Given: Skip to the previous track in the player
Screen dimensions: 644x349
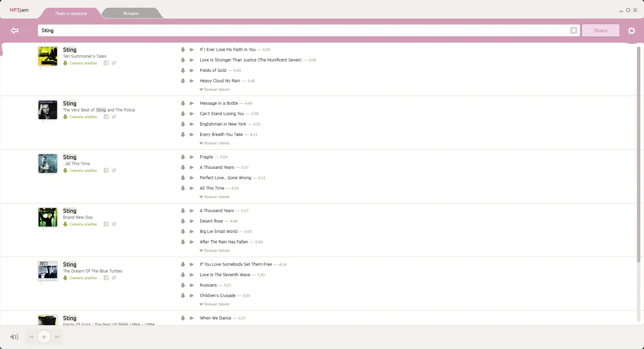Looking at the screenshot, I should click(31, 337).
